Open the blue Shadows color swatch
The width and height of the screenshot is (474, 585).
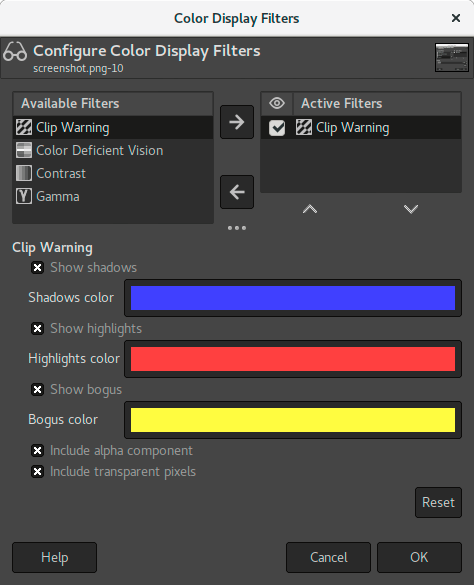pyautogui.click(x=293, y=298)
